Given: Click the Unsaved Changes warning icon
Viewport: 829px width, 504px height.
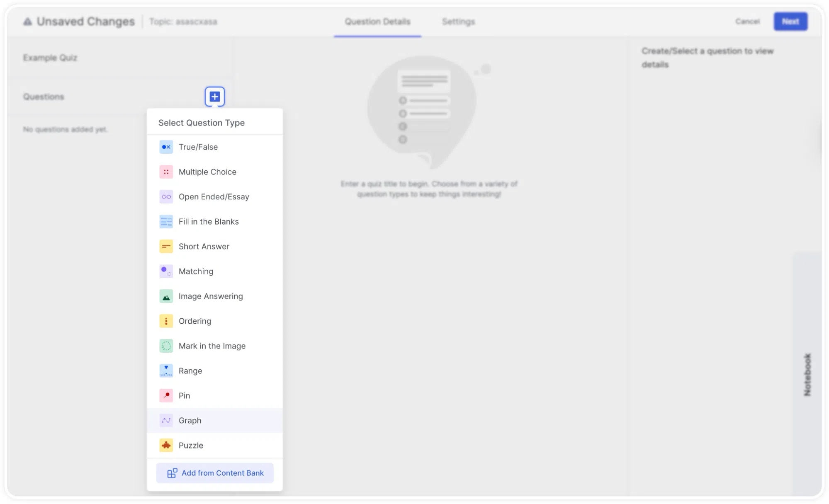Looking at the screenshot, I should point(27,22).
